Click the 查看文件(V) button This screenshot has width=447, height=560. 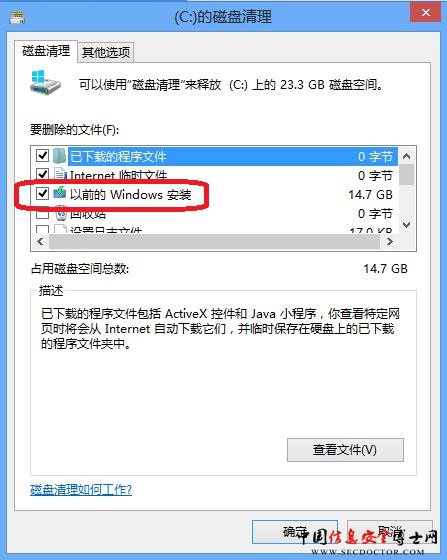click(x=345, y=450)
